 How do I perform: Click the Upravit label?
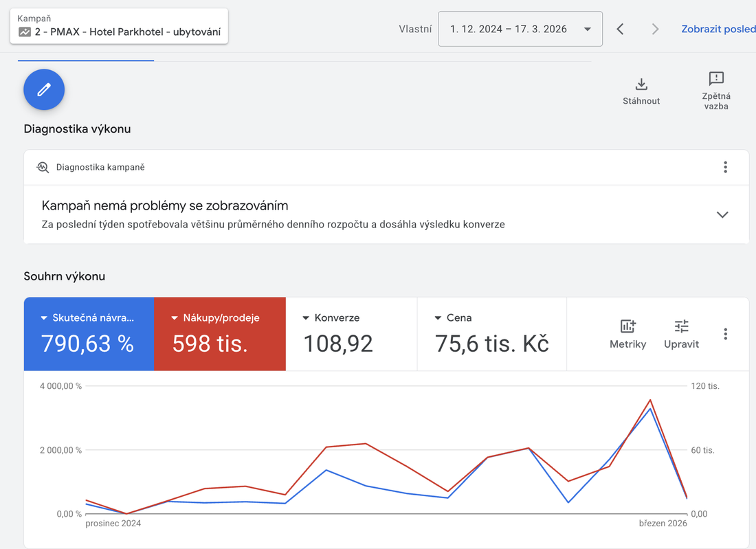(681, 344)
